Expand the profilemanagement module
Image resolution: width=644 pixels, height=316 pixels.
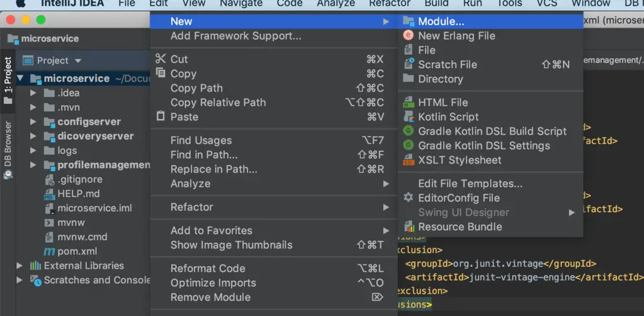[x=33, y=165]
